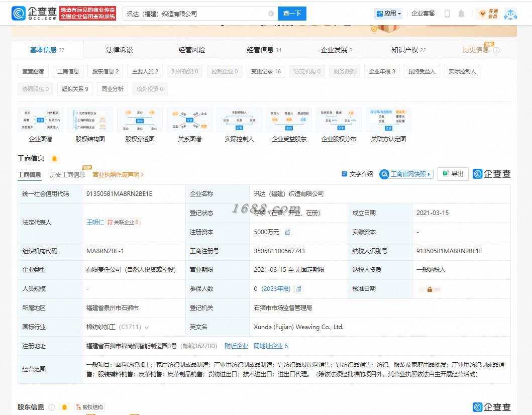Jump to 股东信息 2 section
532x415 pixels.
tap(105, 71)
